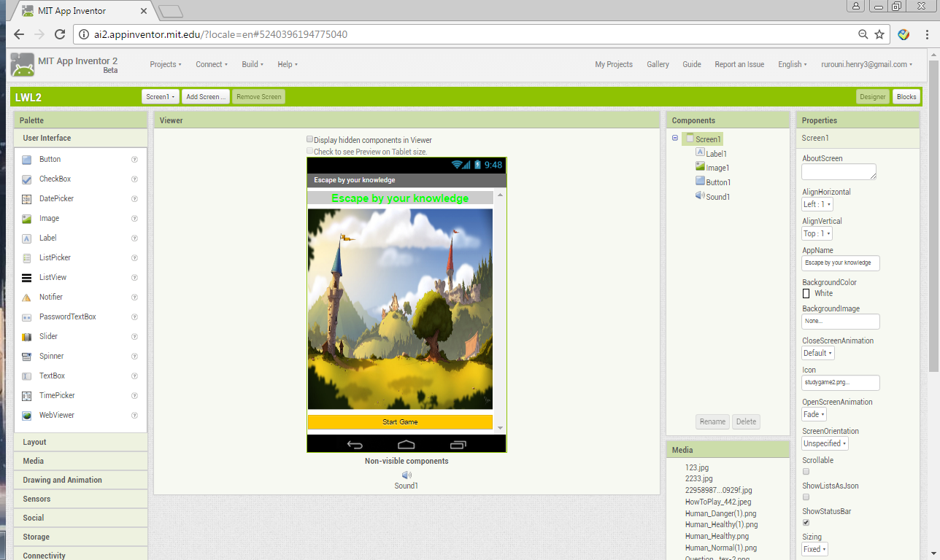Screen dimensions: 940x560
Task: Select Image1 in the component tree
Action: (717, 168)
